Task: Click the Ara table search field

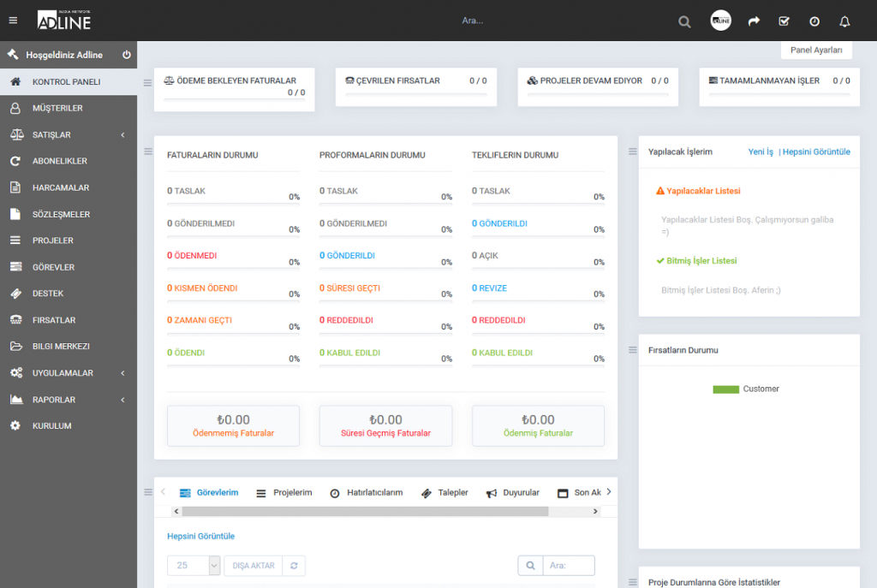Action: pos(568,566)
